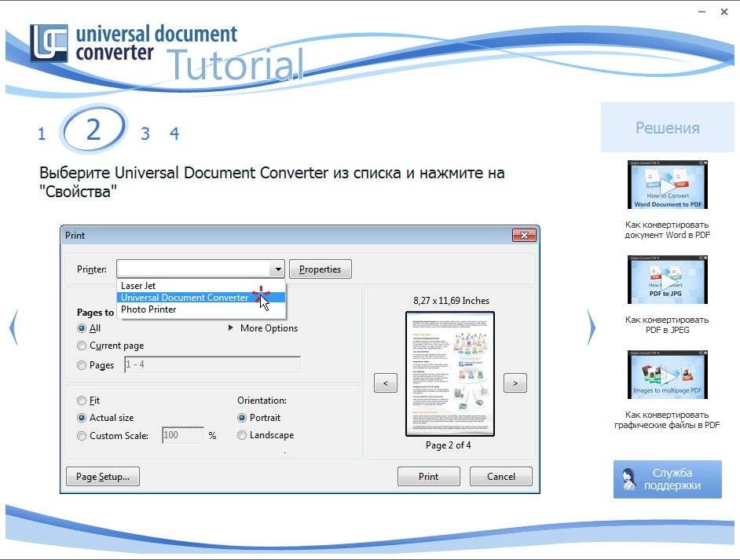Contact Служба поддержки support button
The image size is (740, 560).
[667, 479]
